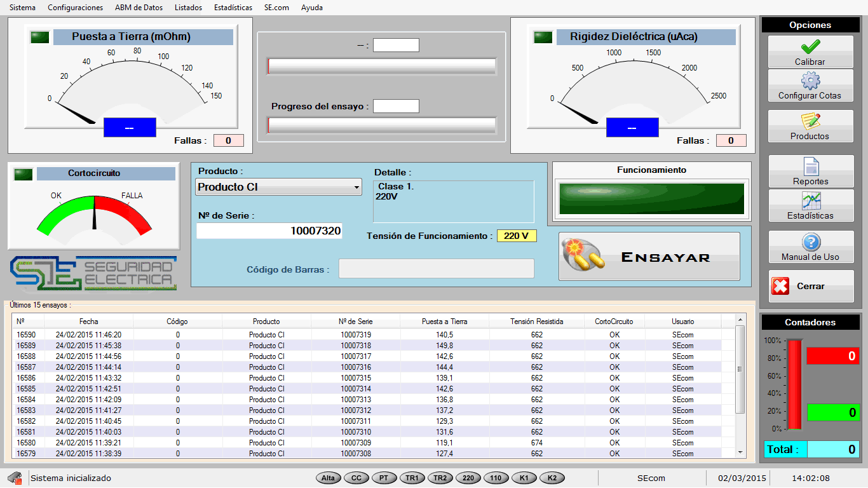
Task: Sort table by Fecha column header
Action: coord(89,322)
